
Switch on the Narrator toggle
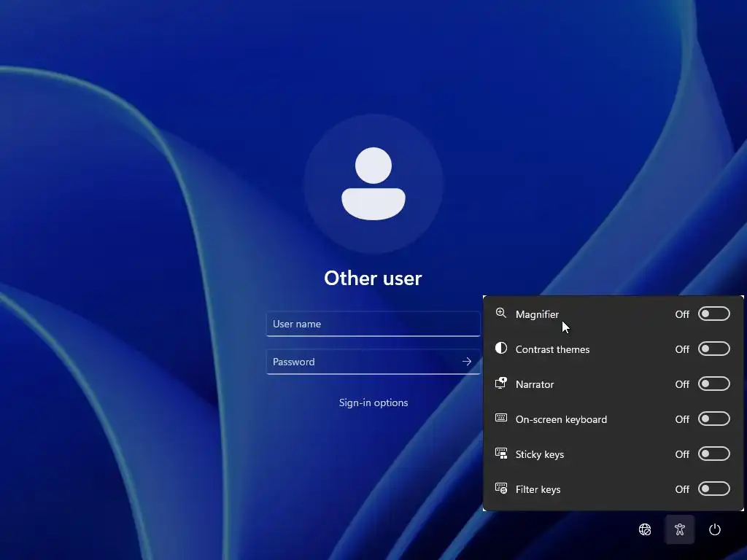[713, 384]
